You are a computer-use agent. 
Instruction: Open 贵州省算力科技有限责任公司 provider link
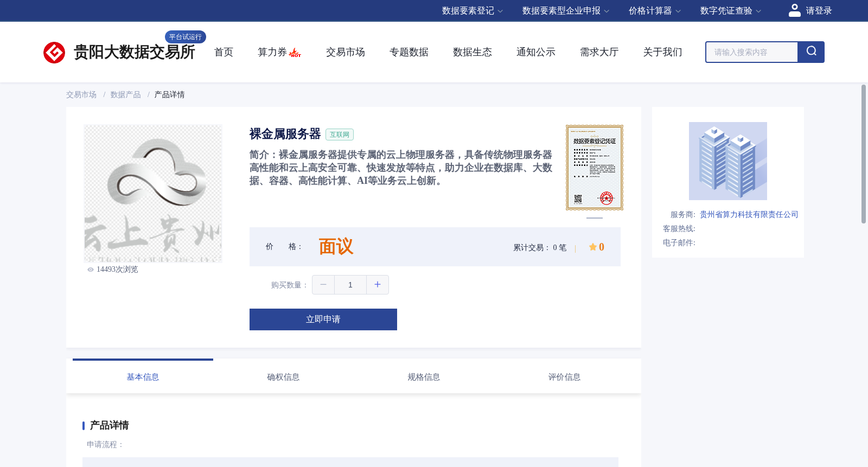coord(749,215)
